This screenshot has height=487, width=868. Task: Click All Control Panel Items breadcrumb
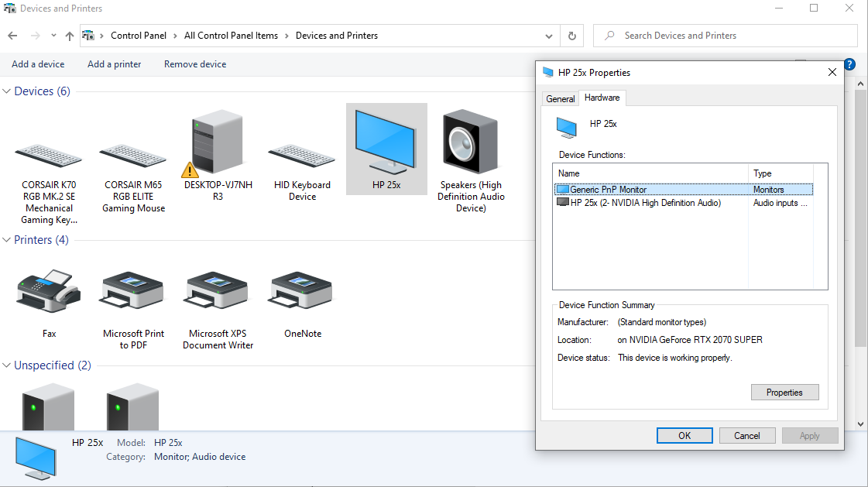231,36
